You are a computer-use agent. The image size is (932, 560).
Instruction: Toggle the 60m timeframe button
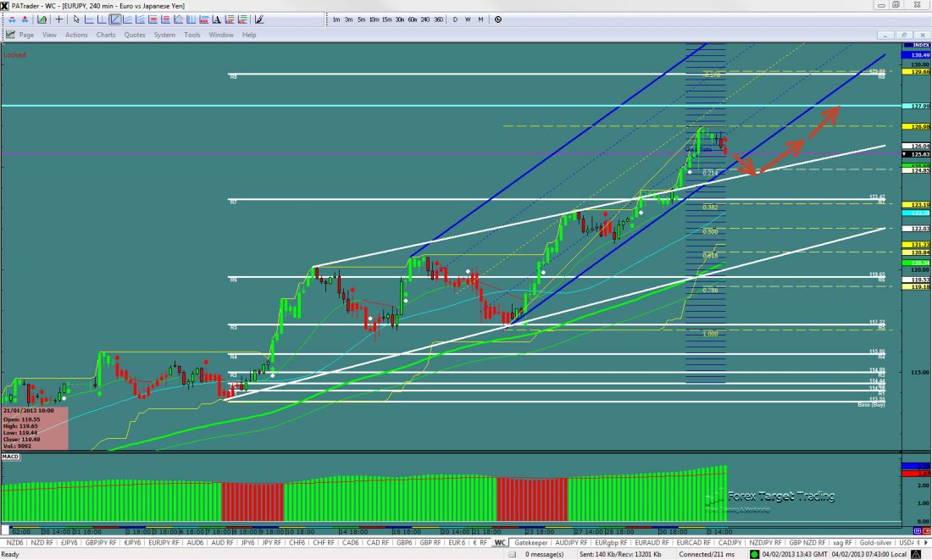412,19
